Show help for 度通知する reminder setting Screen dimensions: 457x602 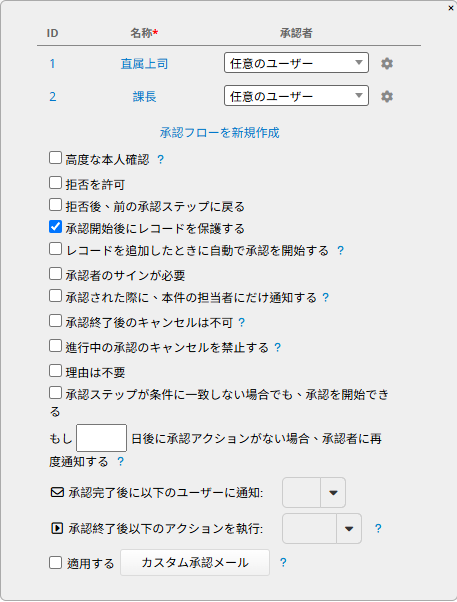coord(121,461)
